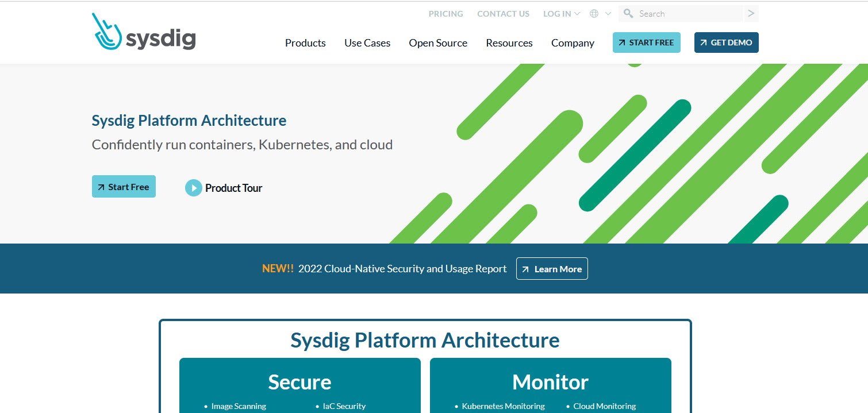Open the Product Tour text link
This screenshot has width=868, height=413.
[x=234, y=188]
